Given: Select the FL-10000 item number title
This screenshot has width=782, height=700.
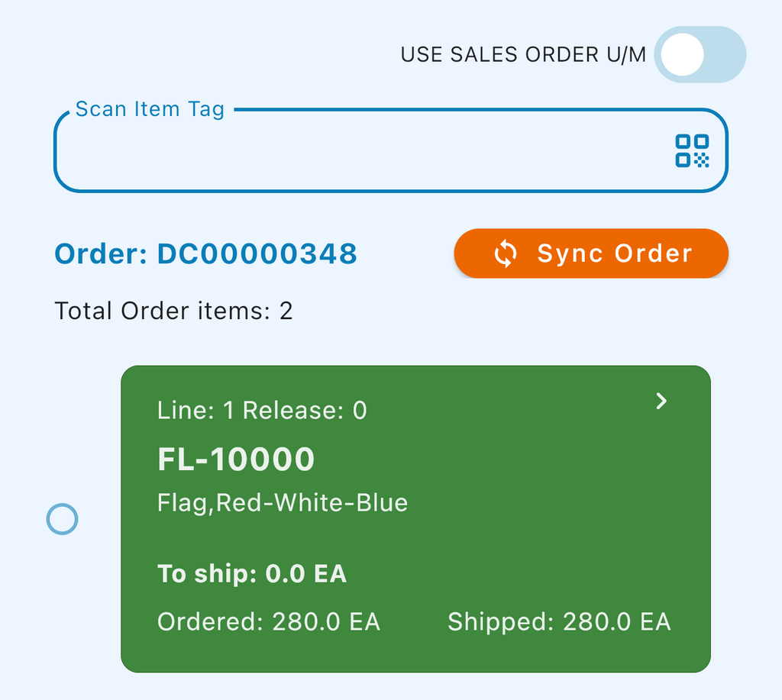Looking at the screenshot, I should pos(236,459).
